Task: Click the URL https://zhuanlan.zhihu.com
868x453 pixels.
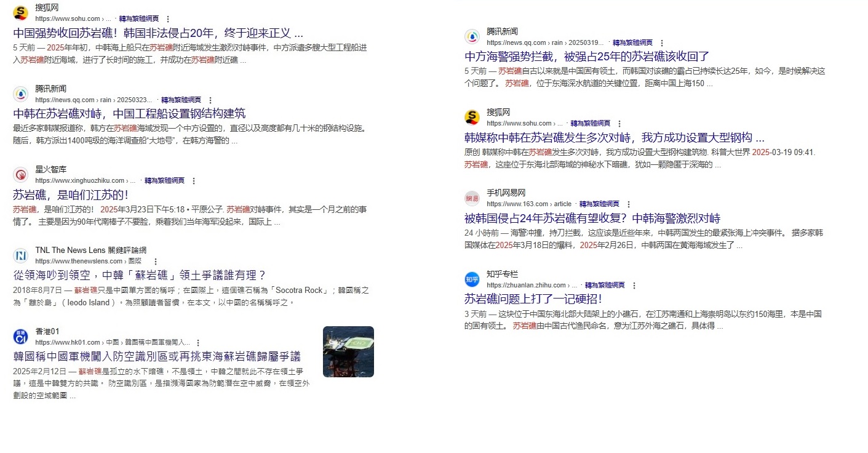Action: tap(532, 286)
